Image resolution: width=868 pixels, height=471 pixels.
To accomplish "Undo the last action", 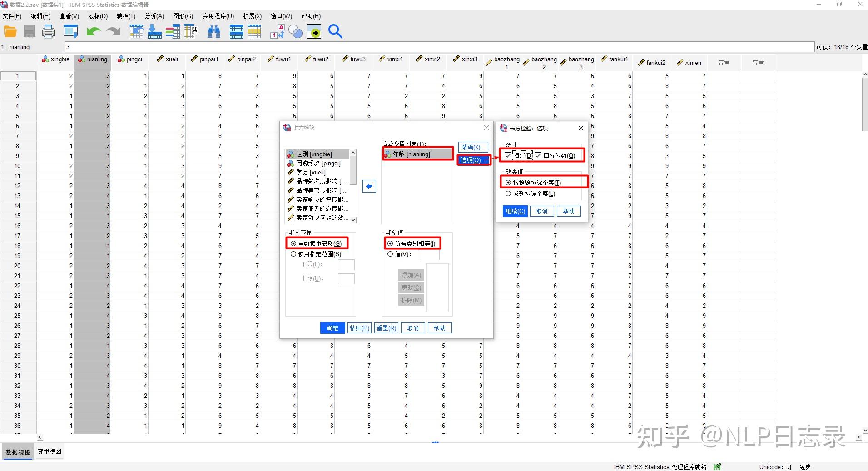I will 93,31.
